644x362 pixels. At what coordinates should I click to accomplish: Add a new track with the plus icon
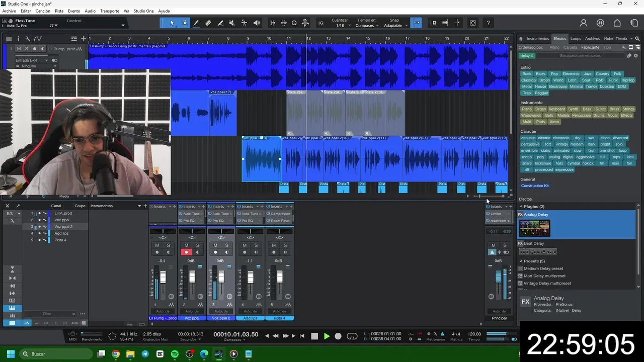pos(84,39)
